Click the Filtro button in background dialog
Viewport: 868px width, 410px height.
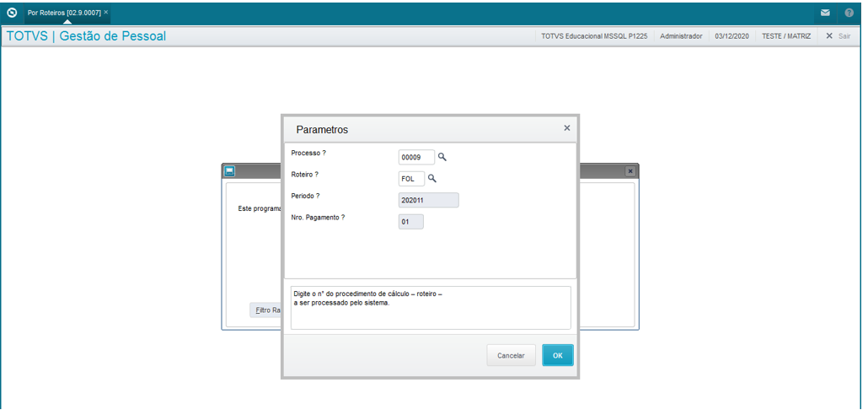coord(266,310)
